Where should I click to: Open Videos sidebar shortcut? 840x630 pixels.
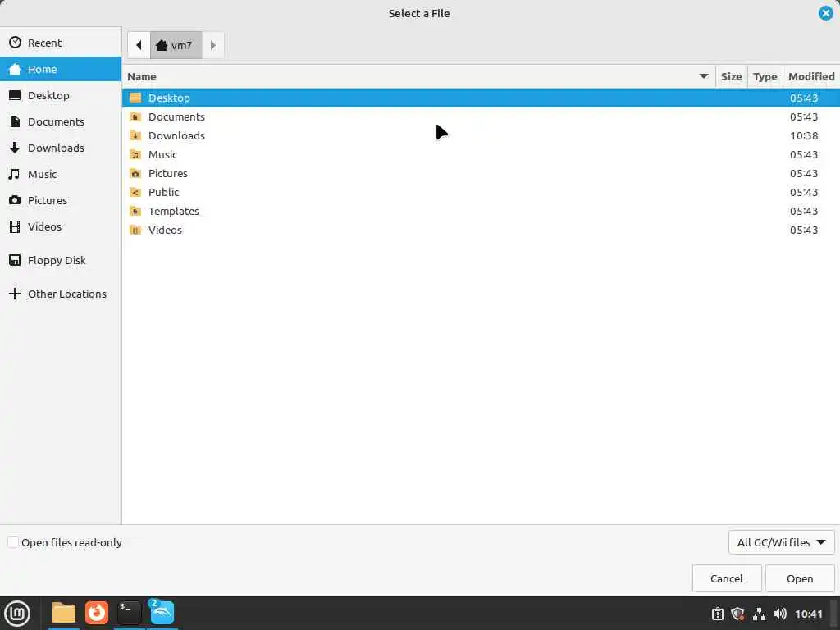[x=61, y=226]
